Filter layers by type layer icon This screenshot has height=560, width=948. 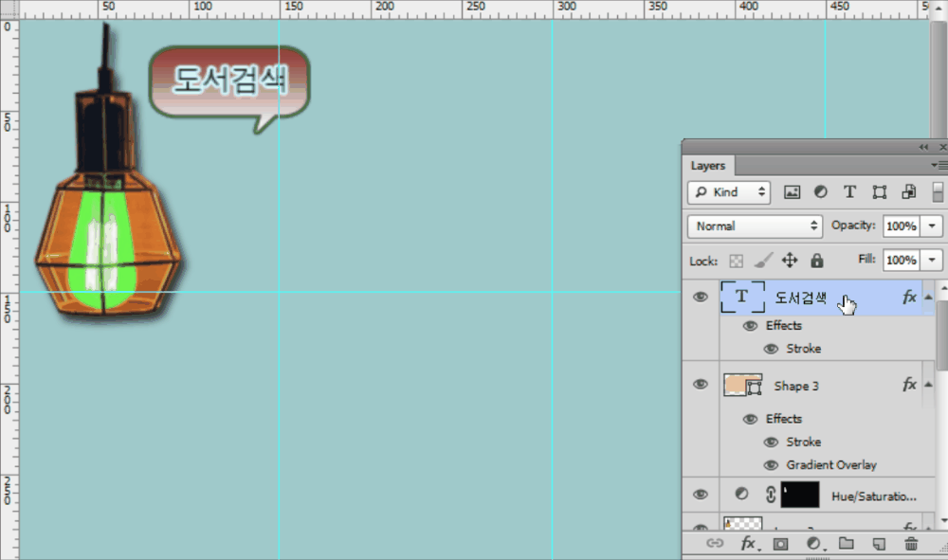(x=849, y=192)
